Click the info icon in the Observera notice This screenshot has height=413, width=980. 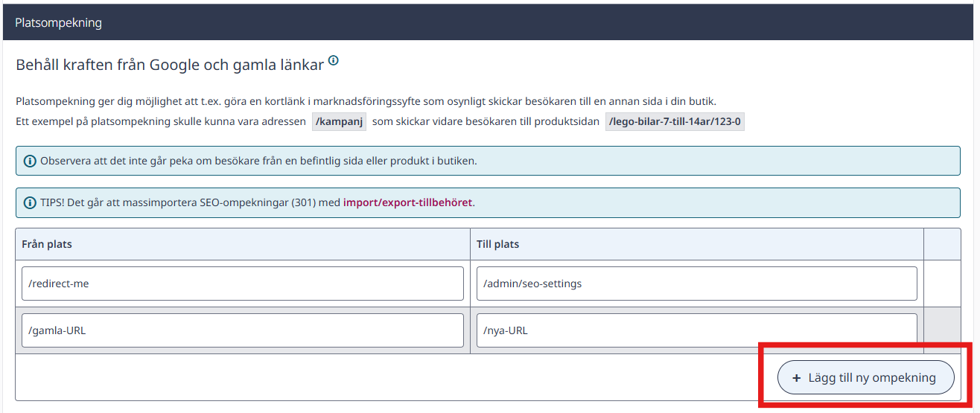30,161
